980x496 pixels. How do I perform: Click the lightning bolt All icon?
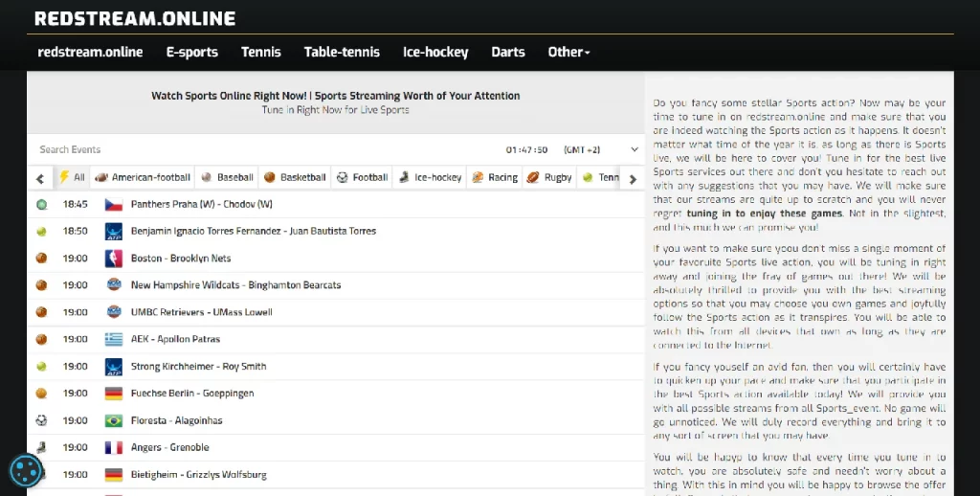coord(64,177)
